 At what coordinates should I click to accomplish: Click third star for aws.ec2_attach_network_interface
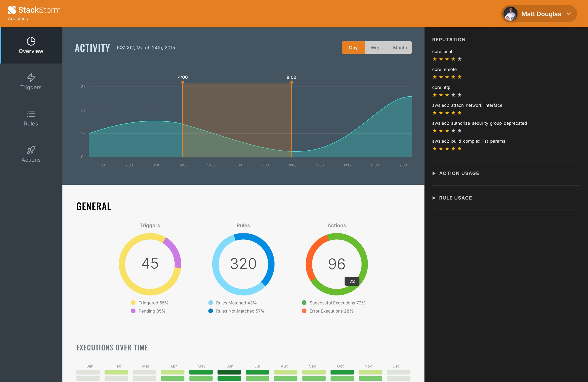point(447,113)
